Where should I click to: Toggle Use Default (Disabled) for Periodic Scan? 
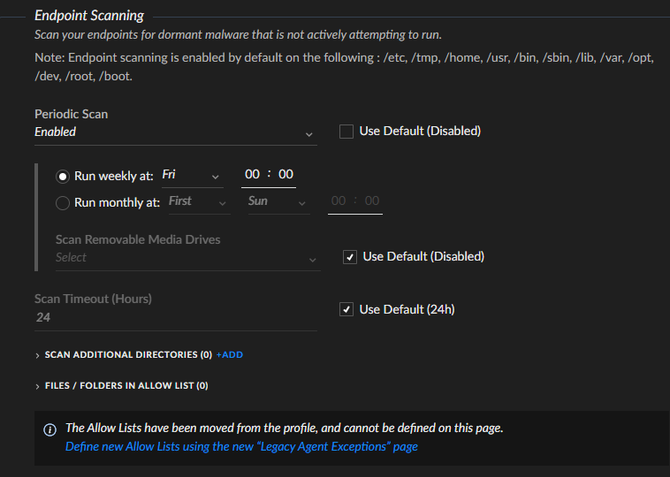[347, 131]
